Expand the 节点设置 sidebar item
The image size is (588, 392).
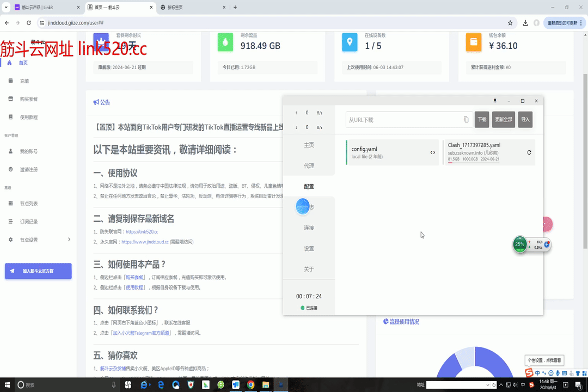pyautogui.click(x=69, y=240)
